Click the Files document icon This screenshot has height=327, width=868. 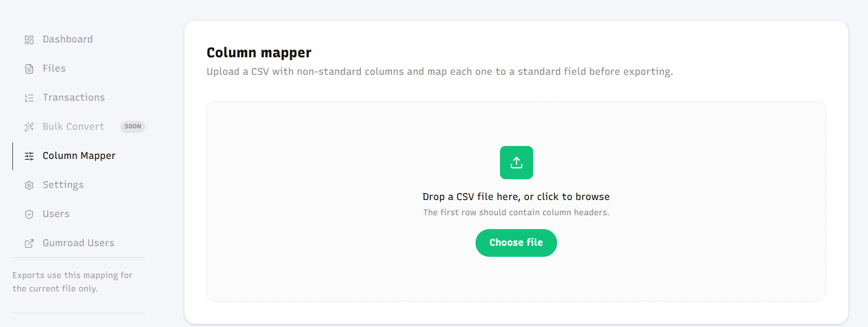click(x=29, y=69)
